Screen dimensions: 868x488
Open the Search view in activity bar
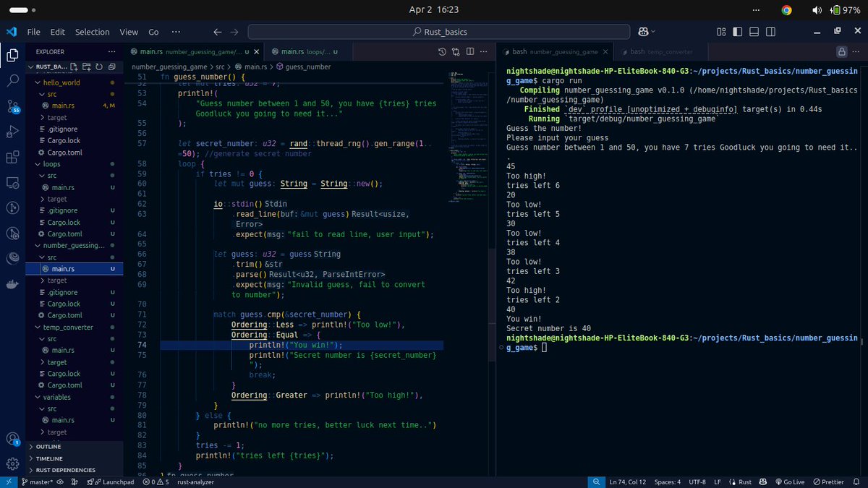point(12,80)
